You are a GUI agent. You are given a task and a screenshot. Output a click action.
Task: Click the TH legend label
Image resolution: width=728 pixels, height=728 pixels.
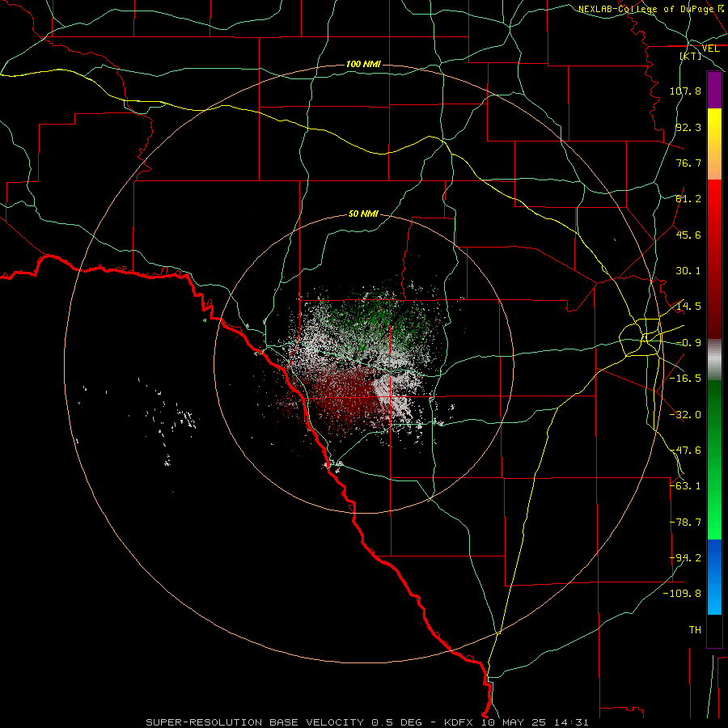click(x=695, y=630)
